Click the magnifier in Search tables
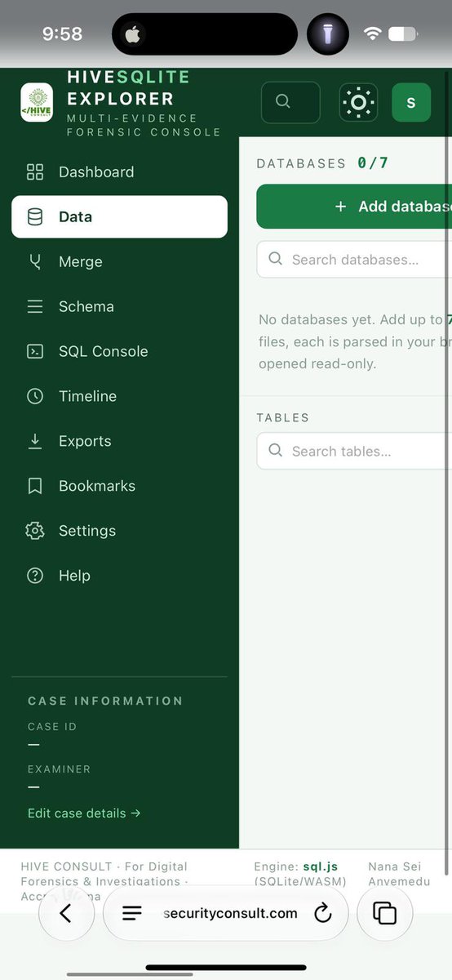This screenshot has height=980, width=452. pos(276,451)
